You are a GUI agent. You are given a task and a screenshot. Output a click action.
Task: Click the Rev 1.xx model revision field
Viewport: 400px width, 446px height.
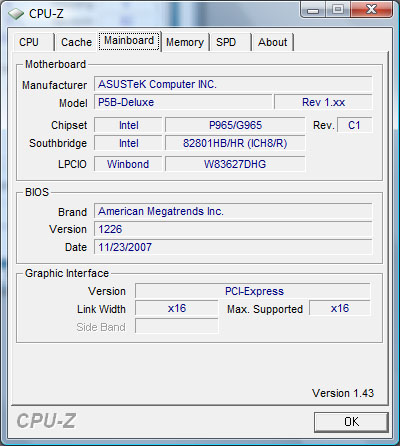point(323,102)
